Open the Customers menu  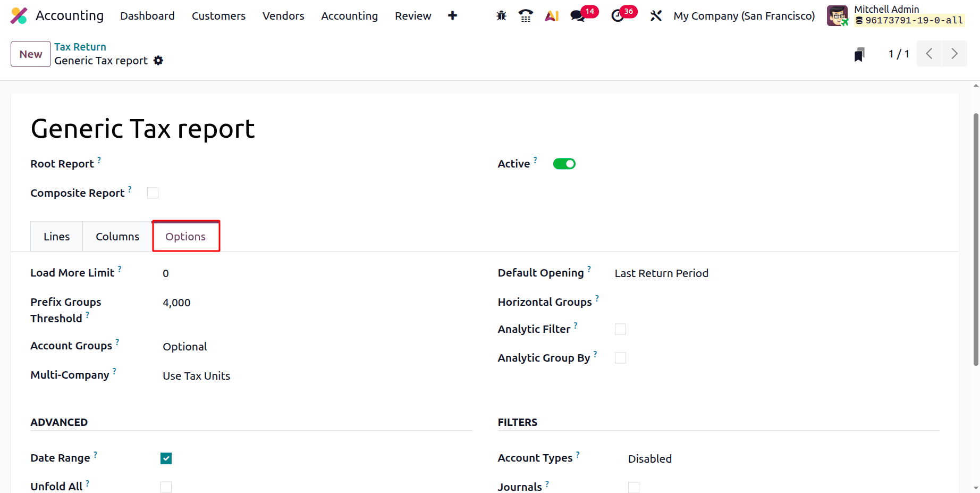tap(218, 16)
